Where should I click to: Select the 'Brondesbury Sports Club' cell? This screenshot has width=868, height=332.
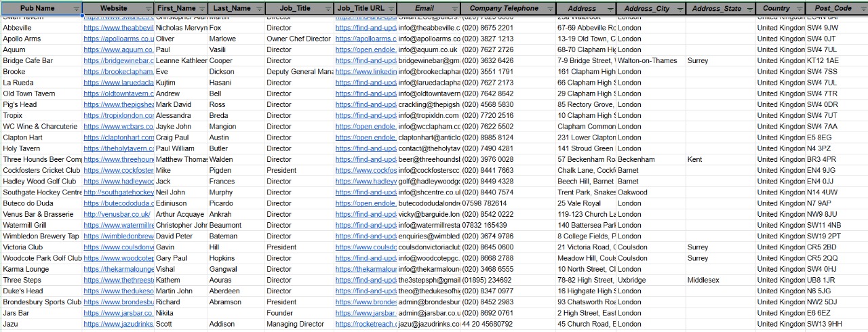tap(41, 302)
